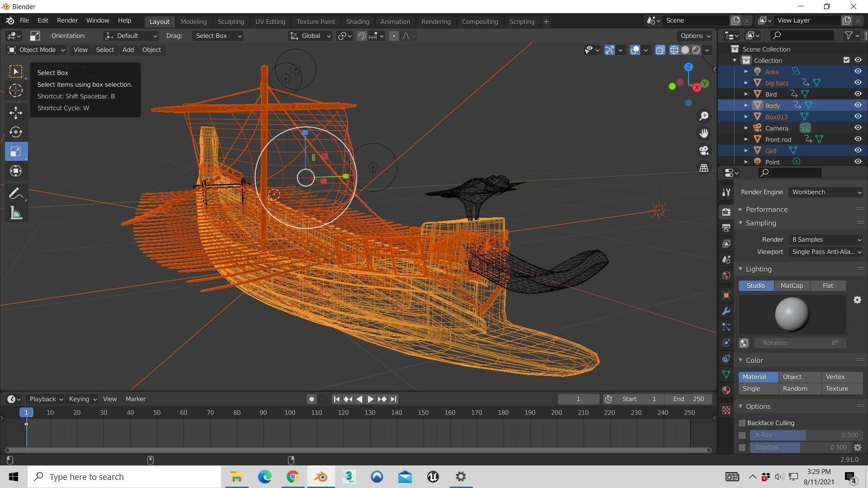Expand the Performance panel
The width and height of the screenshot is (868, 488).
point(766,210)
